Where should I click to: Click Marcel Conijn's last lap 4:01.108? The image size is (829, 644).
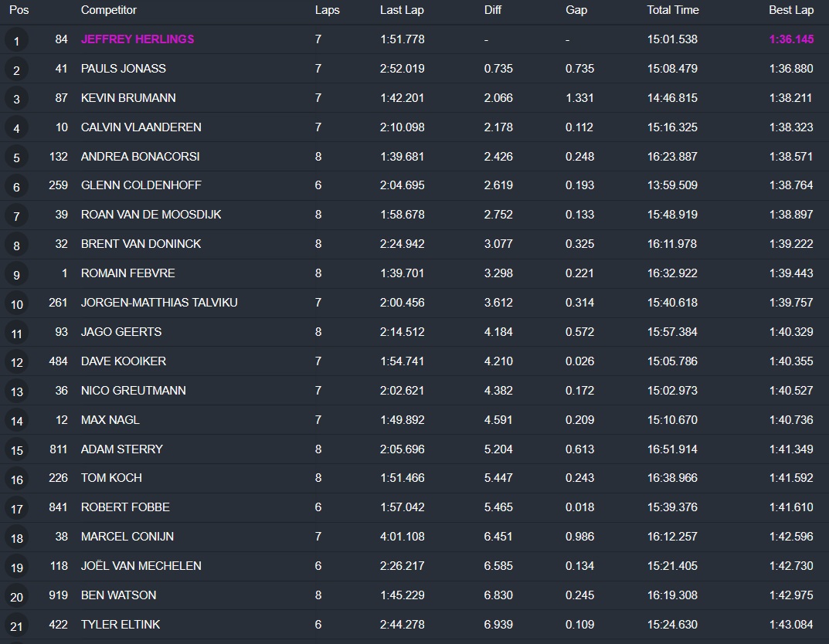[402, 537]
